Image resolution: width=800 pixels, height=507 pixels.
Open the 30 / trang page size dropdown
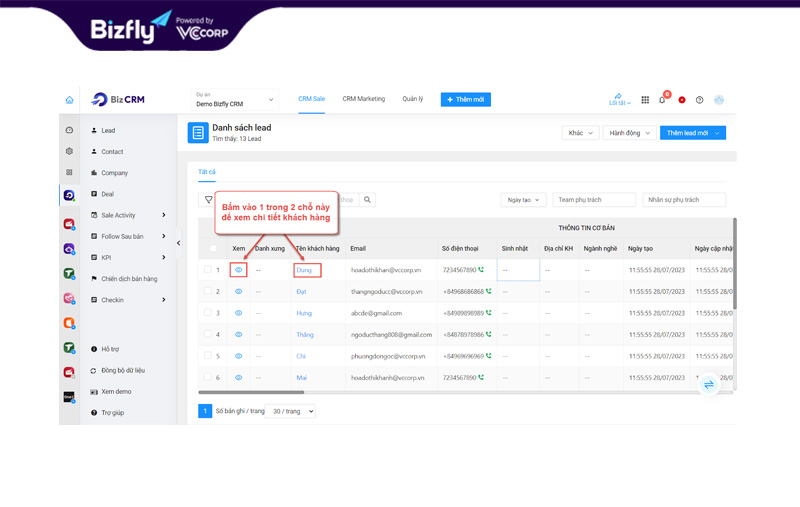pos(294,411)
